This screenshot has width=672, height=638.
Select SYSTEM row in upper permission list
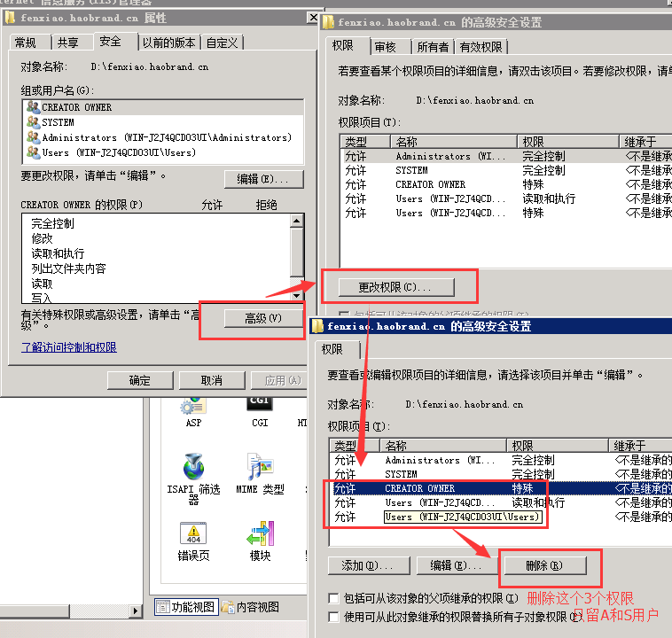[x=506, y=170]
